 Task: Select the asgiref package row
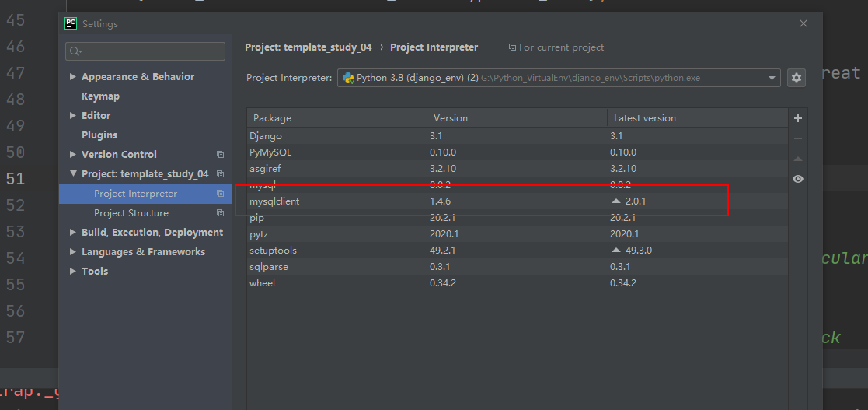click(x=517, y=168)
